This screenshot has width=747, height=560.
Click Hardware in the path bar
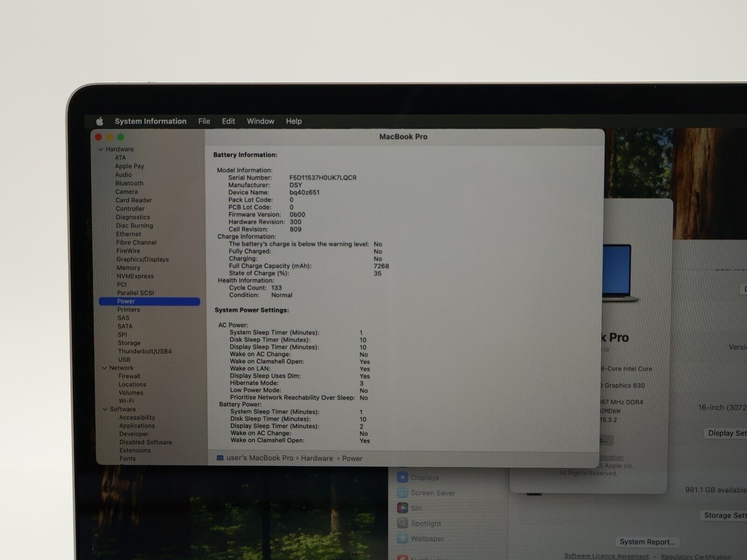tap(317, 459)
